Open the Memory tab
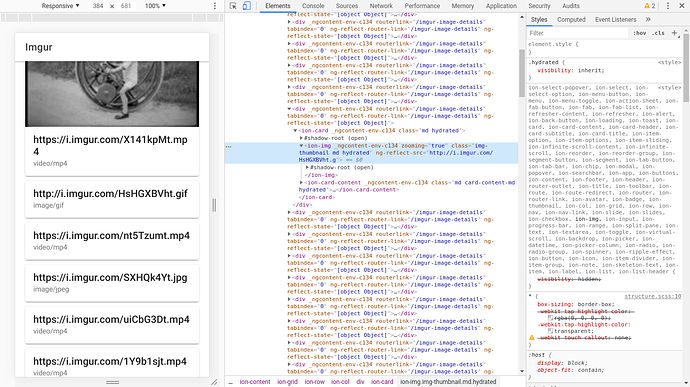 click(462, 6)
